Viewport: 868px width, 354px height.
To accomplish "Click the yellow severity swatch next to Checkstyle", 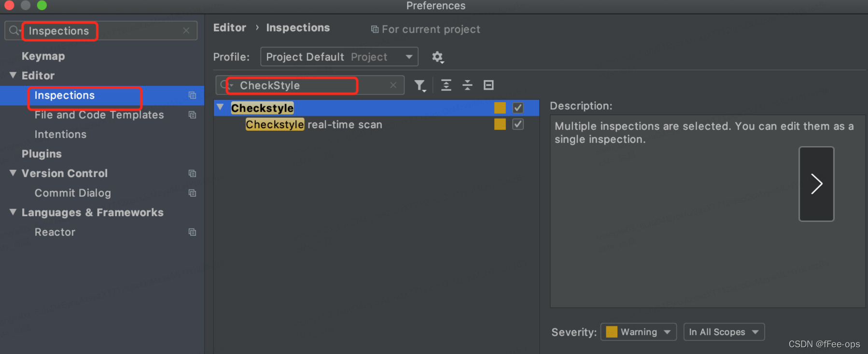I will pos(500,108).
